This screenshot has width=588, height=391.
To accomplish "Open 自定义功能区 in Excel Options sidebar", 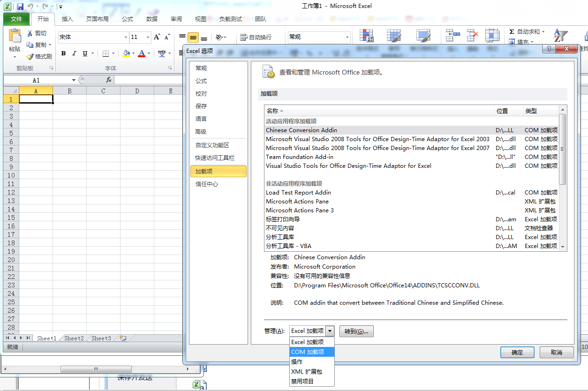I will [218, 145].
